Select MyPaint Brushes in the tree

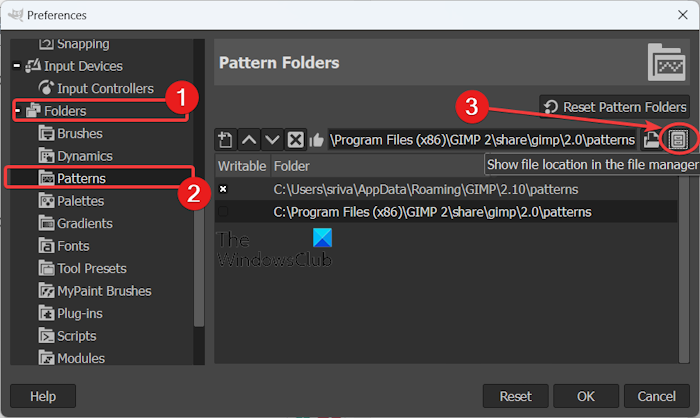click(104, 291)
